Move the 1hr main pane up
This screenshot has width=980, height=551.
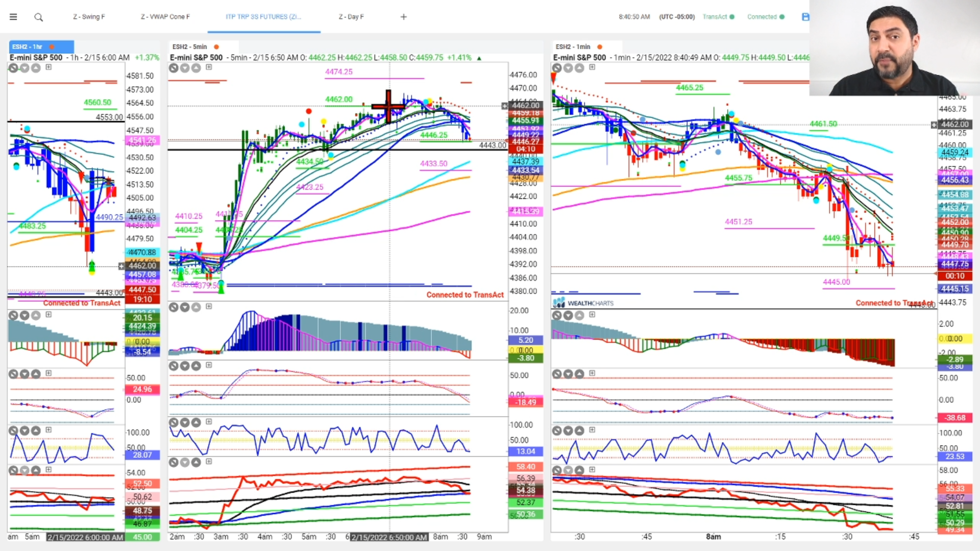[36, 68]
